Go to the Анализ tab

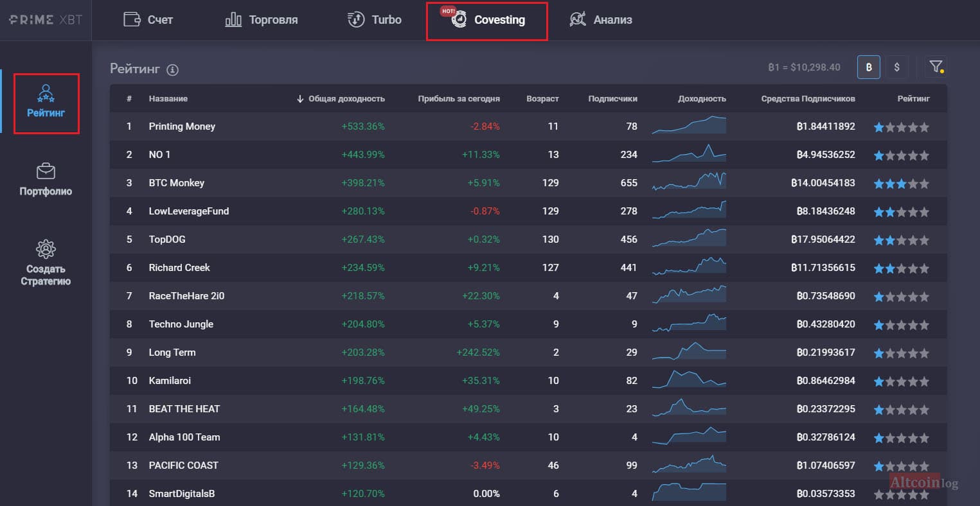click(600, 20)
